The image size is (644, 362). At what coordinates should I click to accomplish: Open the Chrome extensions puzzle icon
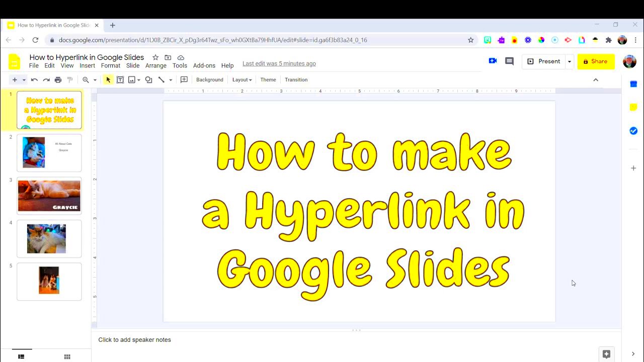click(608, 40)
